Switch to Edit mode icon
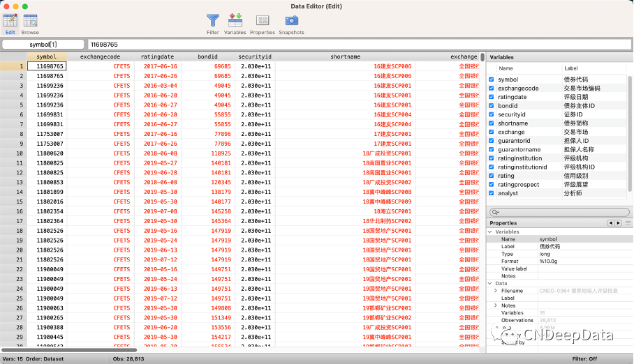Screen dimensions: 634x364 pyautogui.click(x=10, y=21)
